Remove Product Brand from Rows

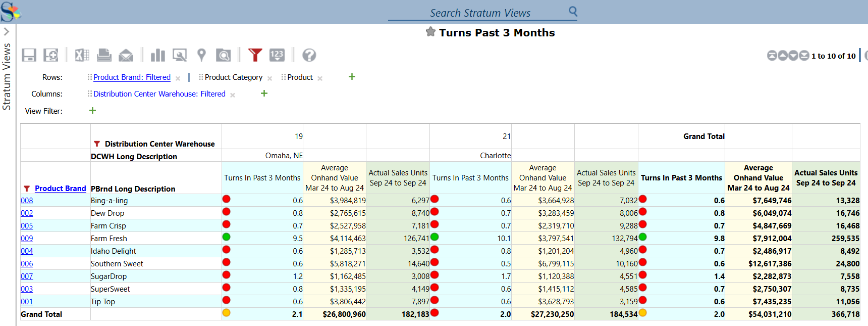(178, 78)
